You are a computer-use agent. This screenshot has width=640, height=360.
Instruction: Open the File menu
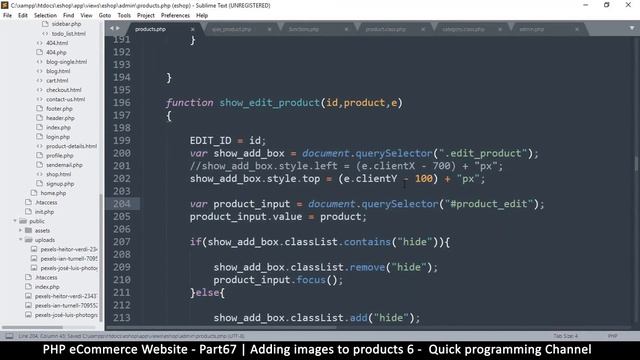[x=7, y=16]
